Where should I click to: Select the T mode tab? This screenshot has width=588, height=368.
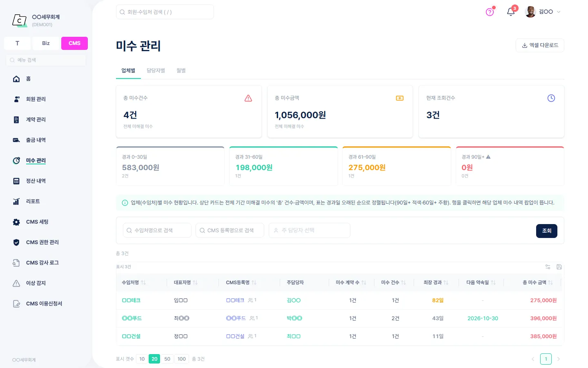[17, 43]
